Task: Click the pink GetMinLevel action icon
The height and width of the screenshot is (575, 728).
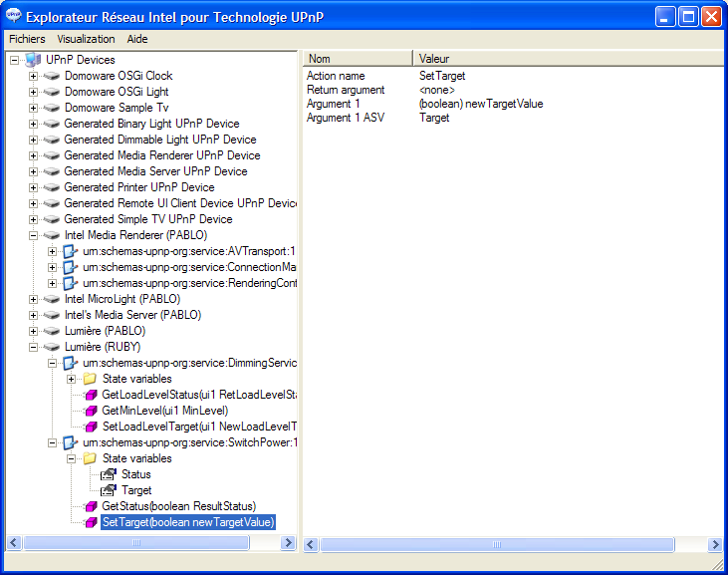Action: (91, 411)
